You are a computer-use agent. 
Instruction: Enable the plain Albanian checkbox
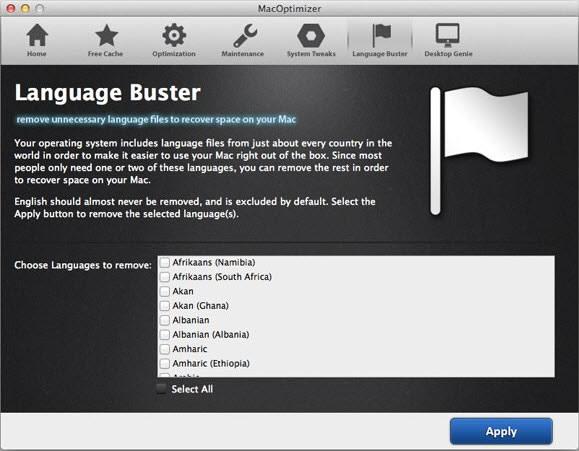pyautogui.click(x=165, y=320)
